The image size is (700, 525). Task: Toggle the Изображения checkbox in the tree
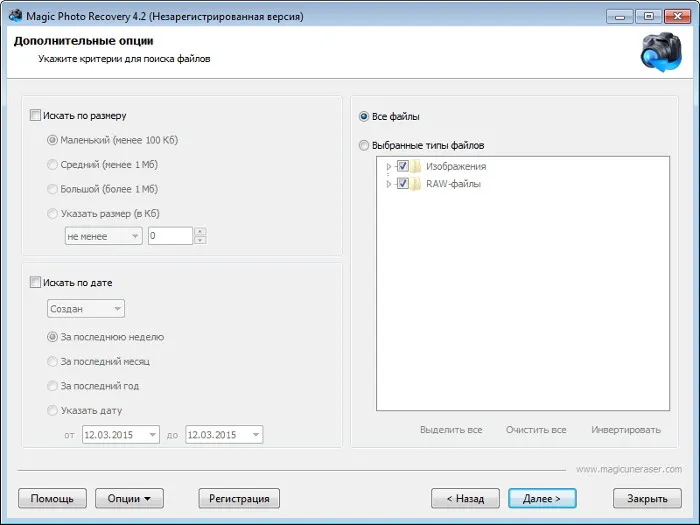[403, 167]
